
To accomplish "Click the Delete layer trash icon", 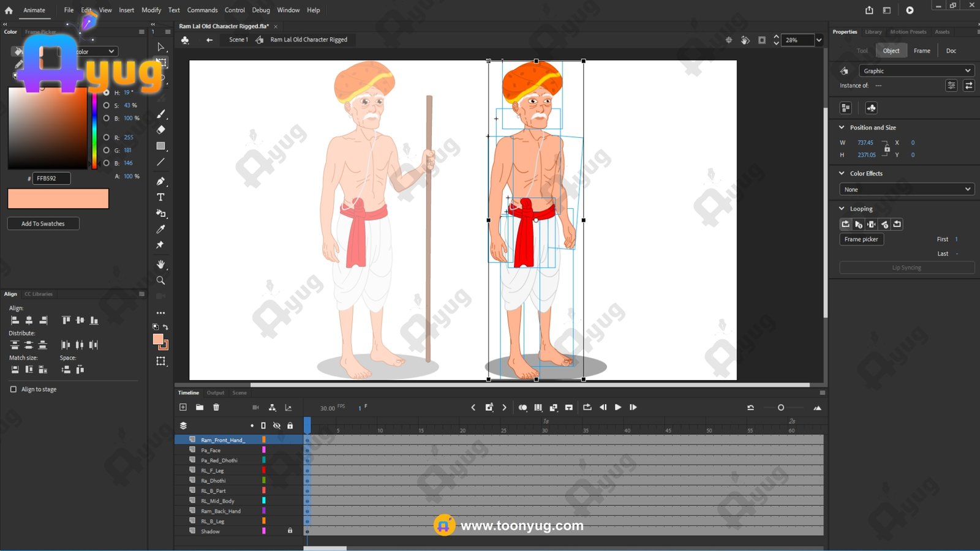I will click(216, 407).
